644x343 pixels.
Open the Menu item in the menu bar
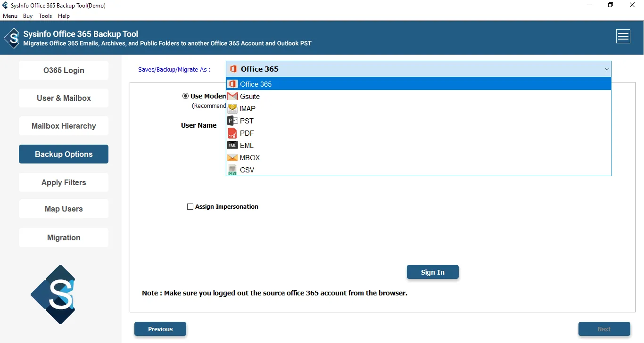coord(10,16)
